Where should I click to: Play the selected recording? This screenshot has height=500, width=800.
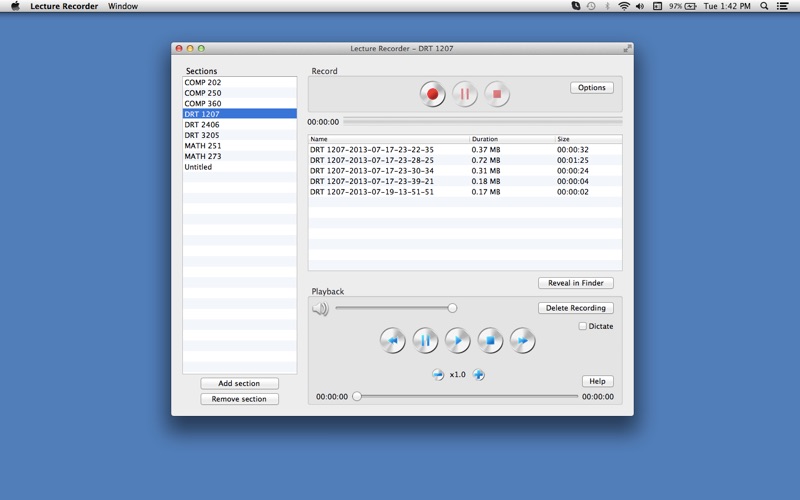[457, 341]
